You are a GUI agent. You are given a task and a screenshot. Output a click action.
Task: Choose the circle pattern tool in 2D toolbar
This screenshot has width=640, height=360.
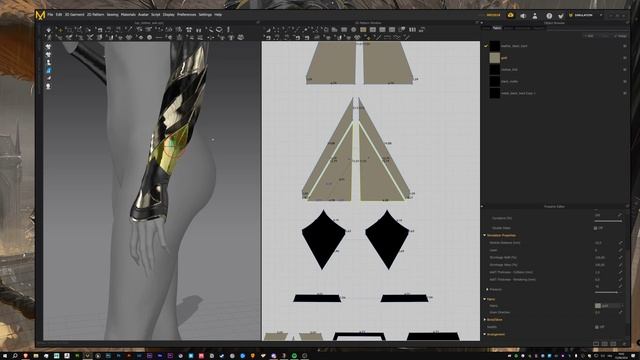click(353, 30)
